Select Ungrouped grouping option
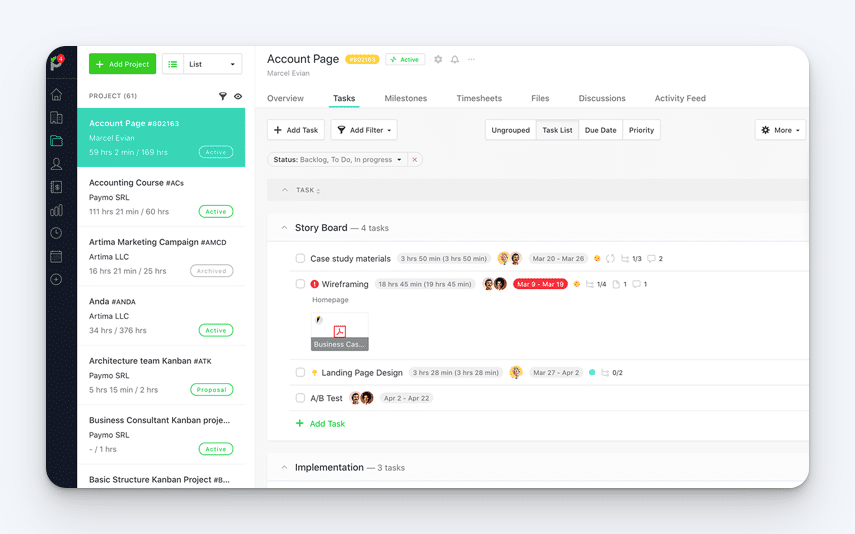Image resolution: width=855 pixels, height=534 pixels. click(x=510, y=130)
